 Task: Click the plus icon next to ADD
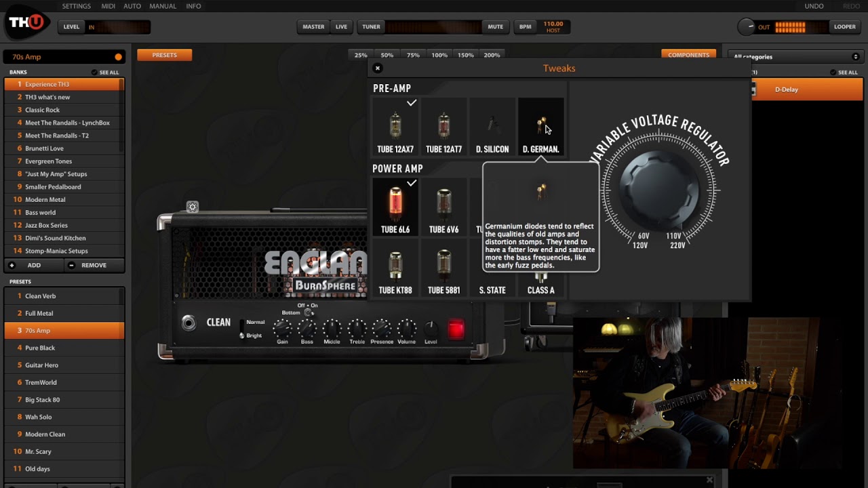[12, 265]
